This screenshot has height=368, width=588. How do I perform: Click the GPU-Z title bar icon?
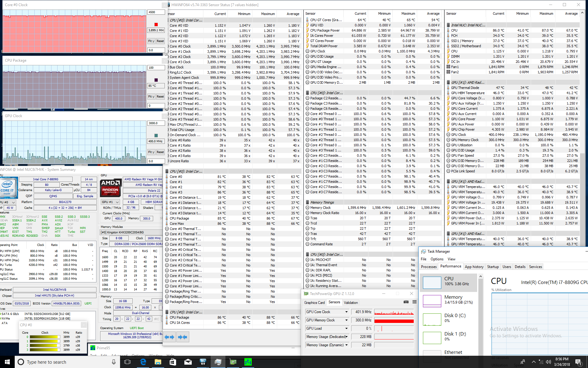(x=306, y=293)
